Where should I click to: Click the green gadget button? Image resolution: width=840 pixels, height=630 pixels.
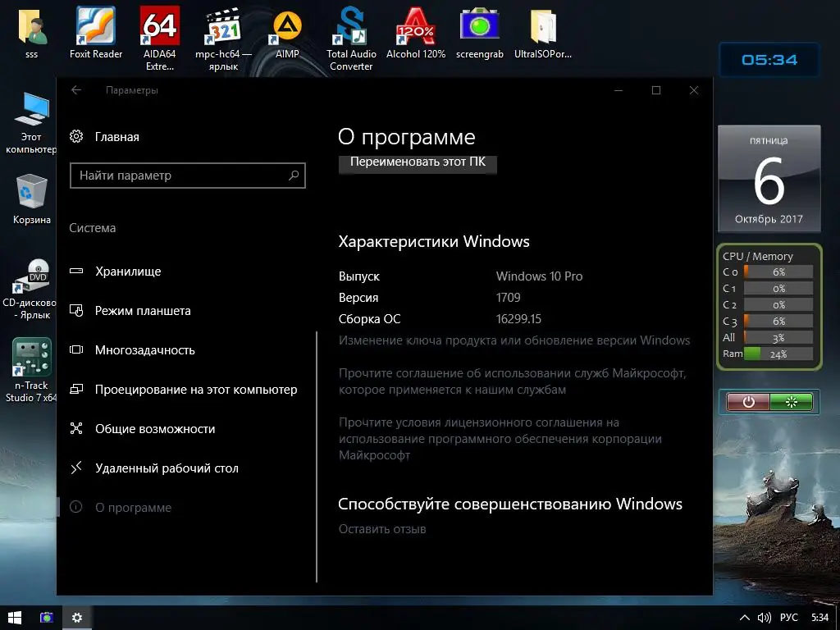792,402
